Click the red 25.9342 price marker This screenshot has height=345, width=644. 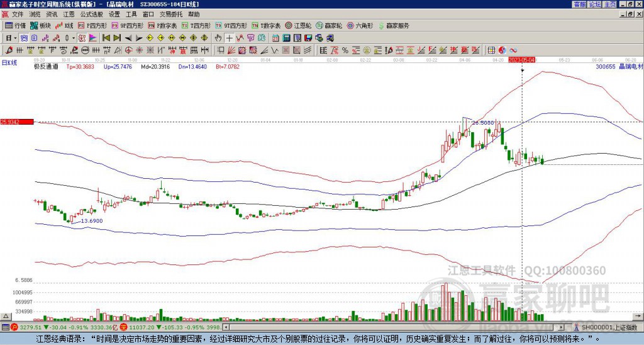(x=17, y=122)
